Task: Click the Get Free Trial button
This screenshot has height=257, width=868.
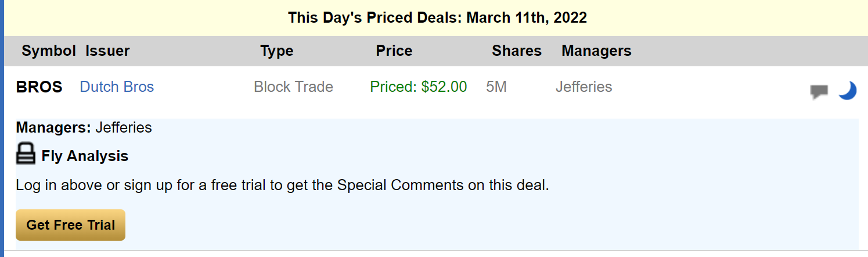Action: pos(70,225)
